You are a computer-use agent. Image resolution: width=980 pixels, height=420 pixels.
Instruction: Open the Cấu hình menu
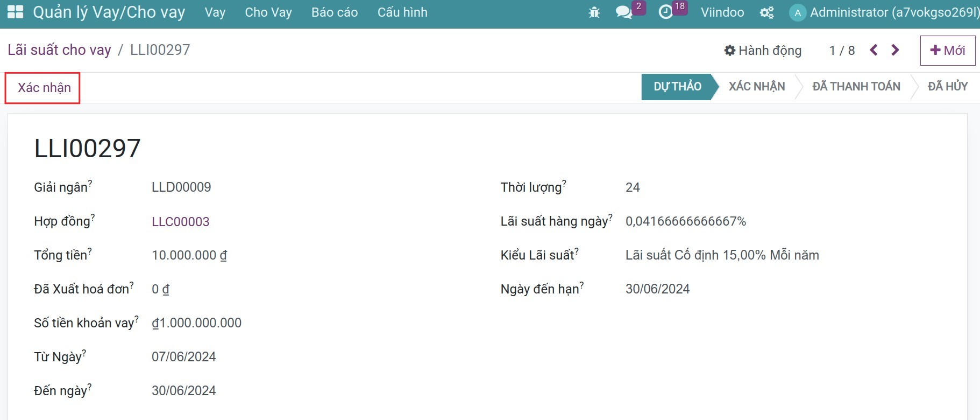pyautogui.click(x=402, y=12)
